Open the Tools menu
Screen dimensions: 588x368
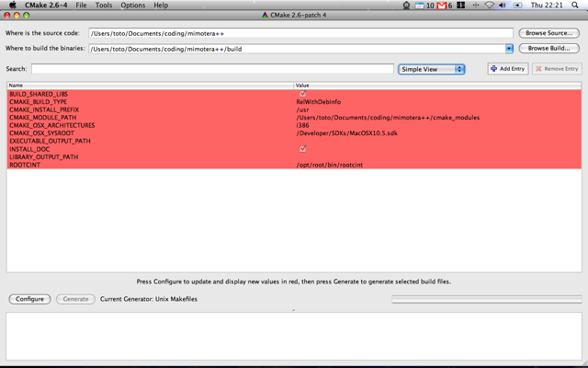tap(104, 6)
